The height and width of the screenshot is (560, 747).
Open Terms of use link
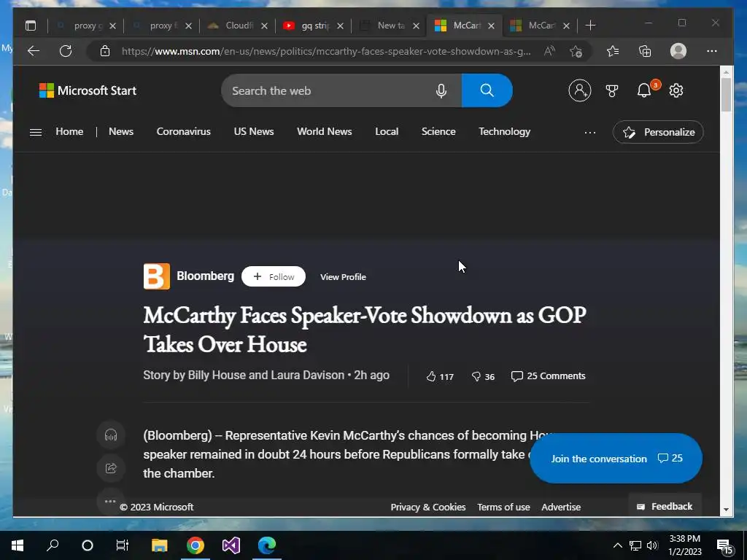click(503, 507)
